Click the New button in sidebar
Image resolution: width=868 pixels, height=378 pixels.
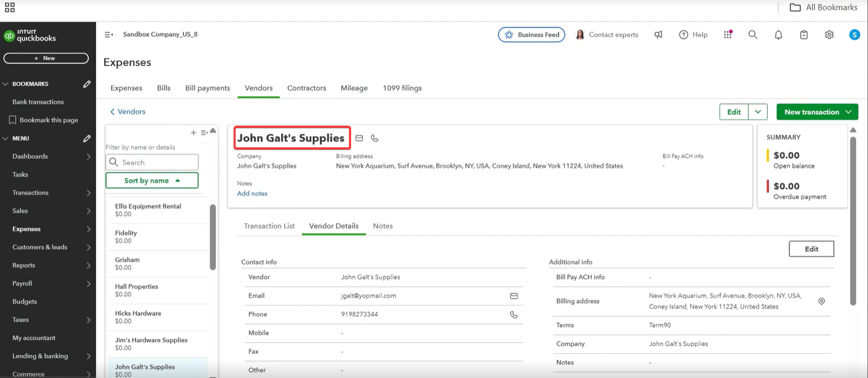(x=46, y=58)
